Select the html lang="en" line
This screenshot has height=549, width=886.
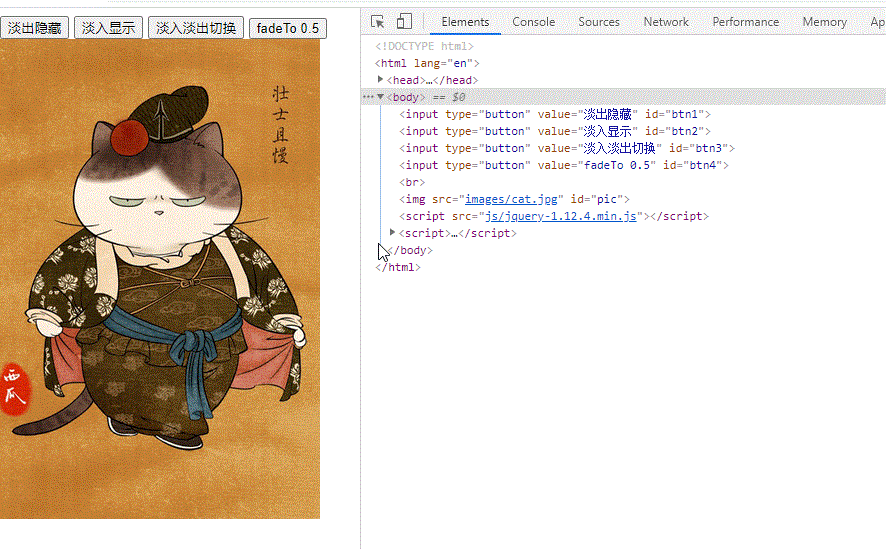click(x=427, y=63)
